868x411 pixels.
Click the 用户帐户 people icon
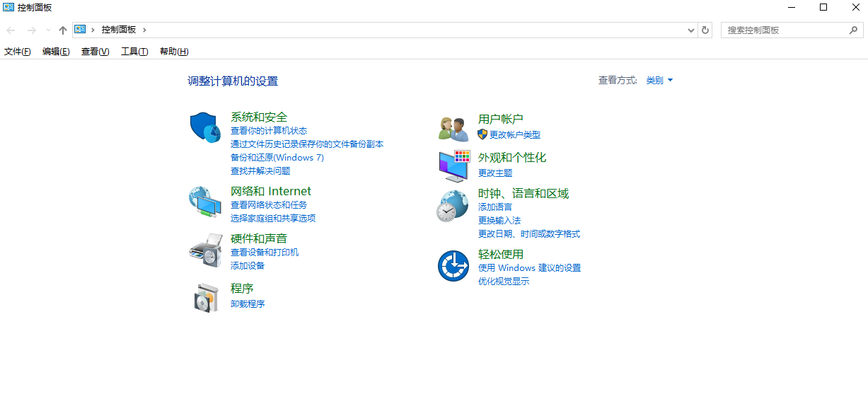pos(453,128)
